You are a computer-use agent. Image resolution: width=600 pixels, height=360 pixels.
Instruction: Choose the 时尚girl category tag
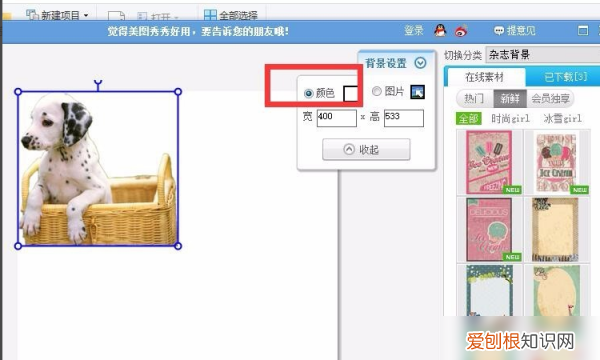(510, 119)
